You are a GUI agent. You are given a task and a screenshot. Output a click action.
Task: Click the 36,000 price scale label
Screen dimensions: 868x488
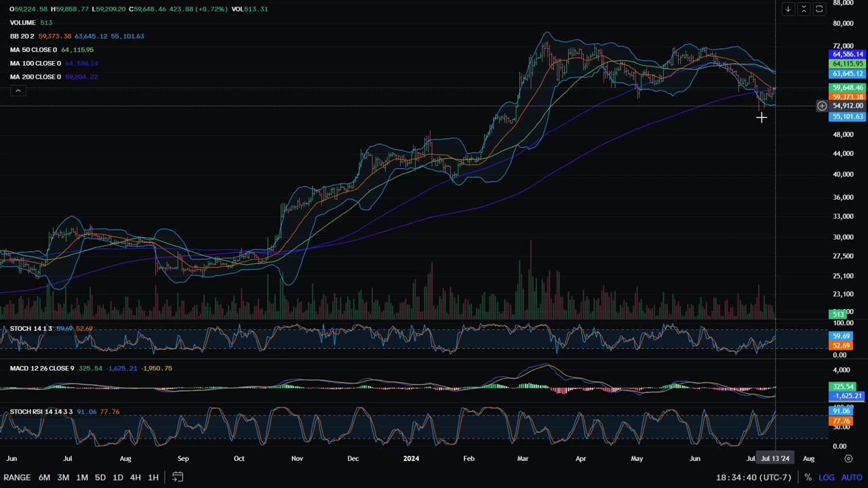[x=843, y=198]
